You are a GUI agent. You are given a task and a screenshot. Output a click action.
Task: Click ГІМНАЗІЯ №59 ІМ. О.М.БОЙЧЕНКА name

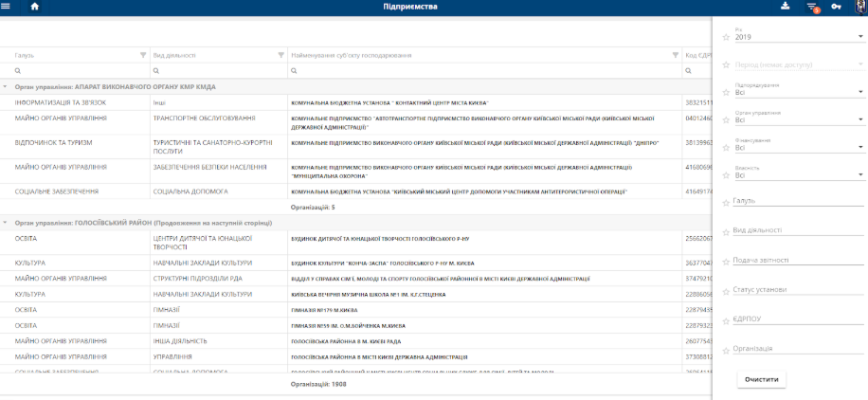(348, 326)
